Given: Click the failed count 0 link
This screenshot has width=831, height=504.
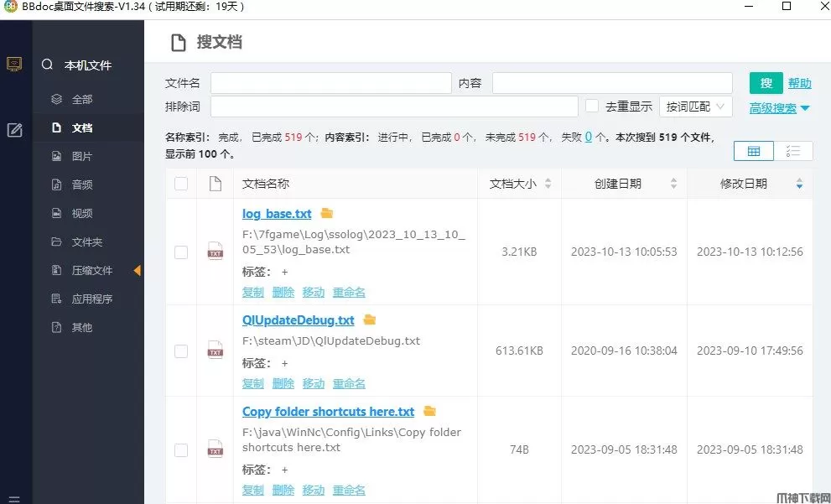Looking at the screenshot, I should tap(589, 137).
